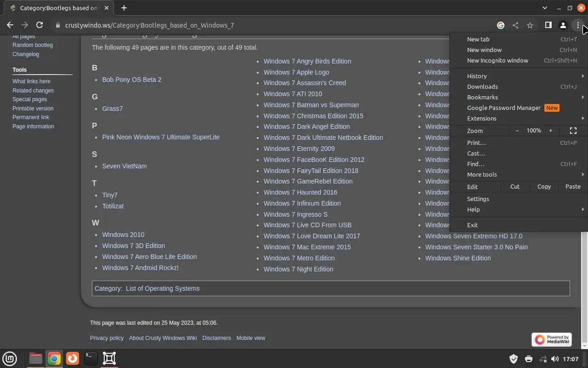The height and width of the screenshot is (368, 588).
Task: Select New tab from the Chrome menu
Action: pyautogui.click(x=519, y=39)
